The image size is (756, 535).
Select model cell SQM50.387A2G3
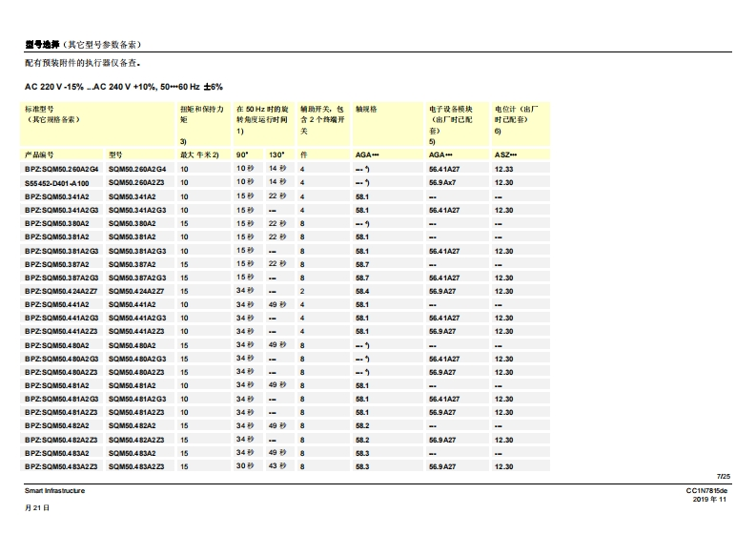point(137,278)
